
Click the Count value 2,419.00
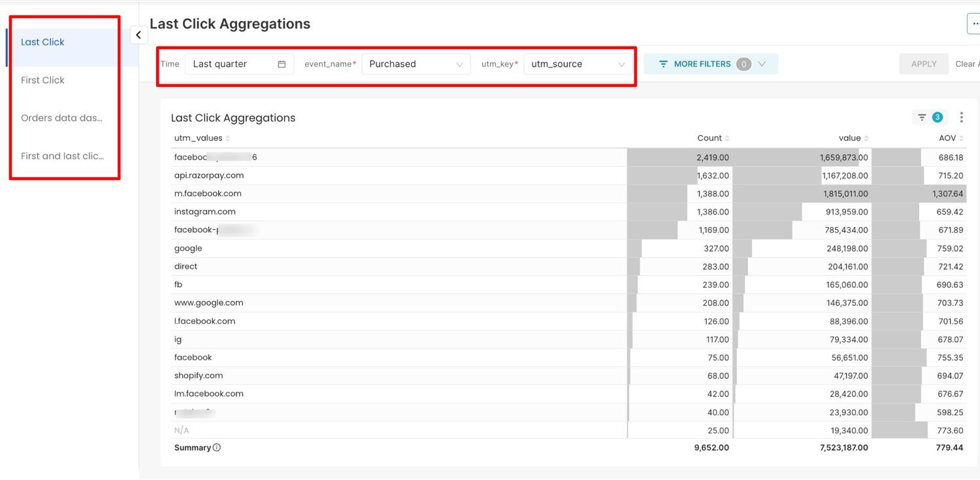point(713,158)
